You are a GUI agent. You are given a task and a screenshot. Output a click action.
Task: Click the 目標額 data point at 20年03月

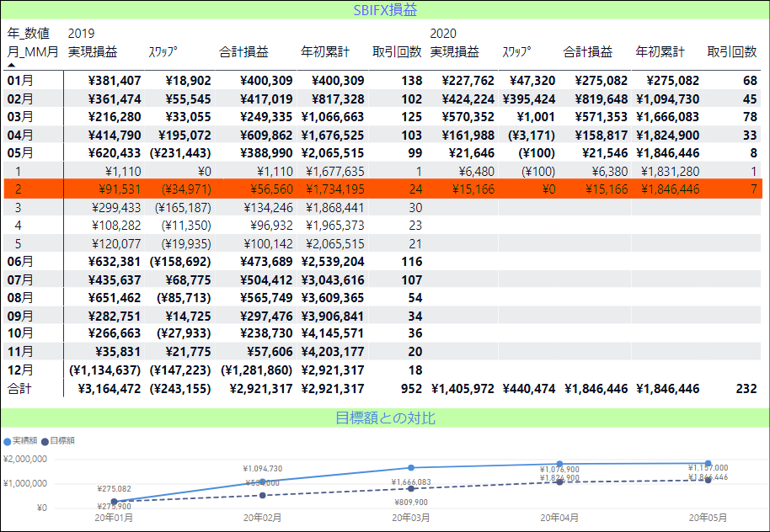pos(411,488)
